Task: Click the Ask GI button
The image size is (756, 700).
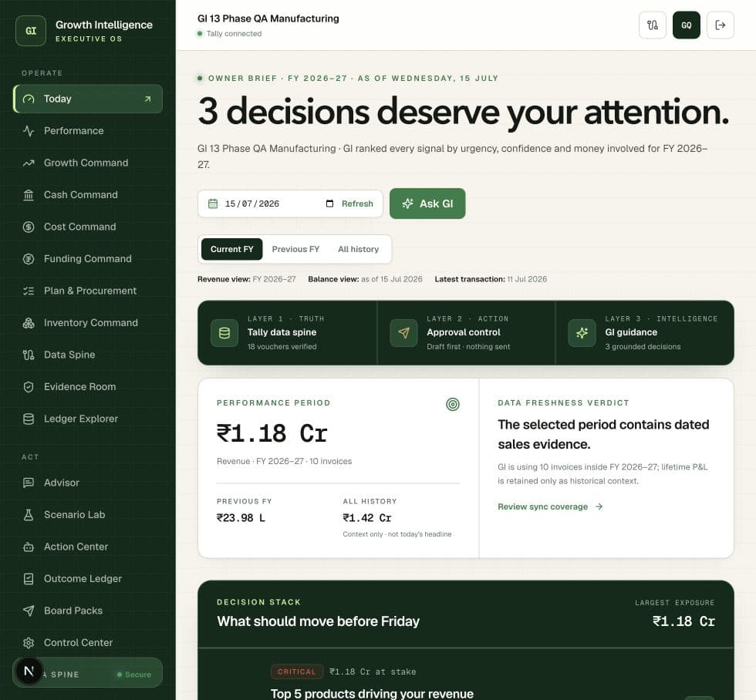Action: 427,204
